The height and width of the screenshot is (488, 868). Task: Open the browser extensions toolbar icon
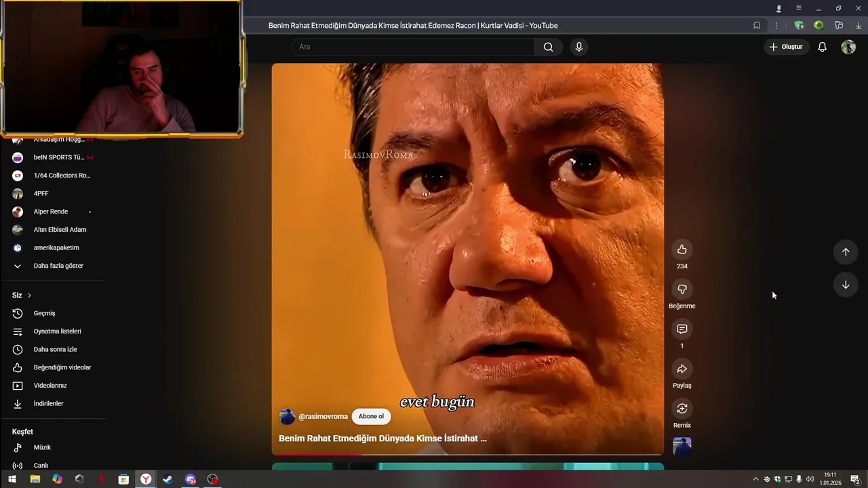click(x=839, y=26)
